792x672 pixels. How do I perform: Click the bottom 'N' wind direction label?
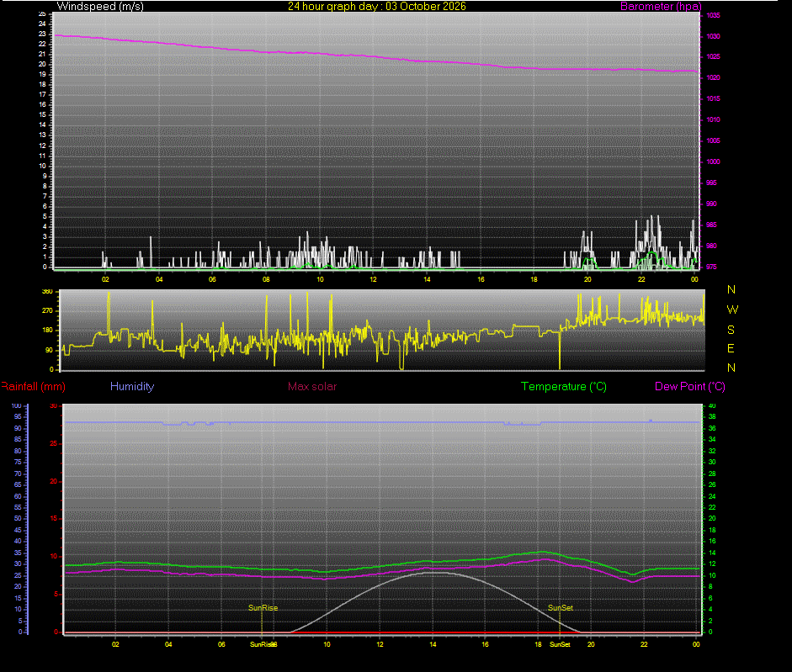point(731,368)
